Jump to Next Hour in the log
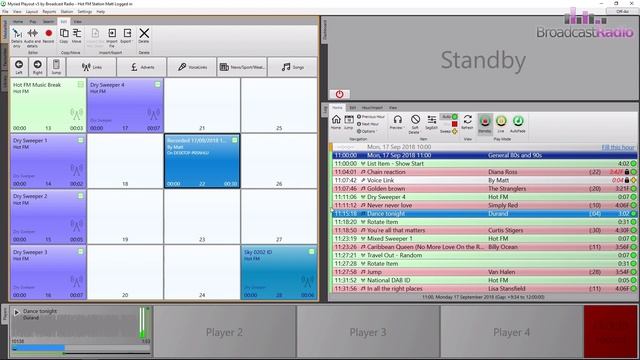Image resolution: width=640 pixels, height=360 pixels. coord(368,124)
